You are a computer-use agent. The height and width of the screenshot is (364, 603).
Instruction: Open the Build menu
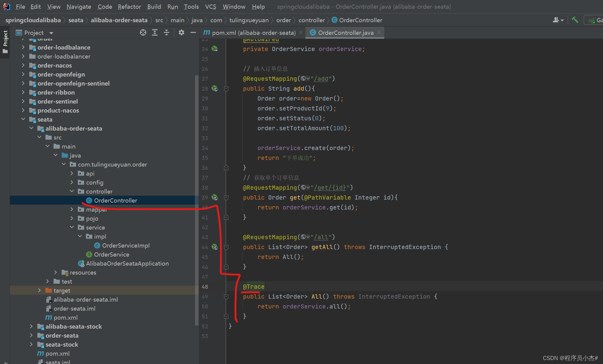(154, 7)
